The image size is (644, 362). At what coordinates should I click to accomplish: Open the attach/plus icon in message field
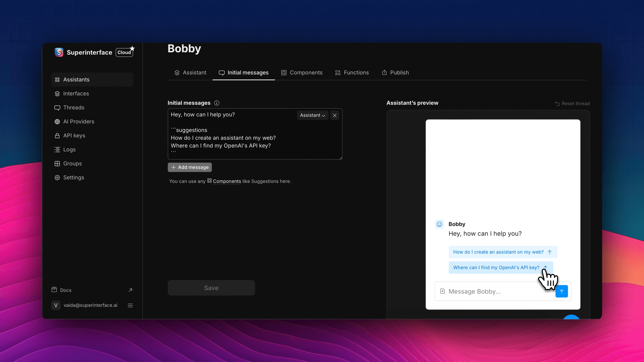tap(443, 291)
